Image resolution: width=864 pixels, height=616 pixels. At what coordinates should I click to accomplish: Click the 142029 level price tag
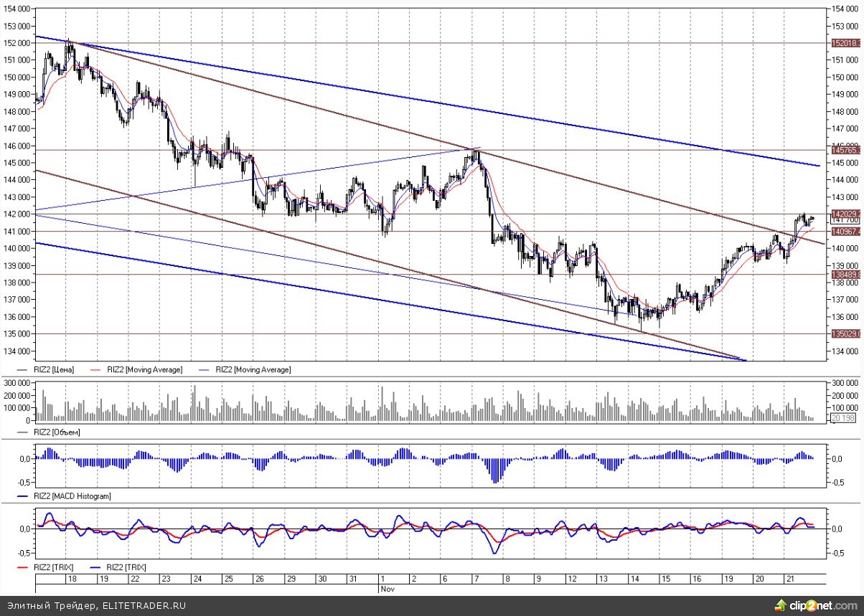(x=845, y=214)
